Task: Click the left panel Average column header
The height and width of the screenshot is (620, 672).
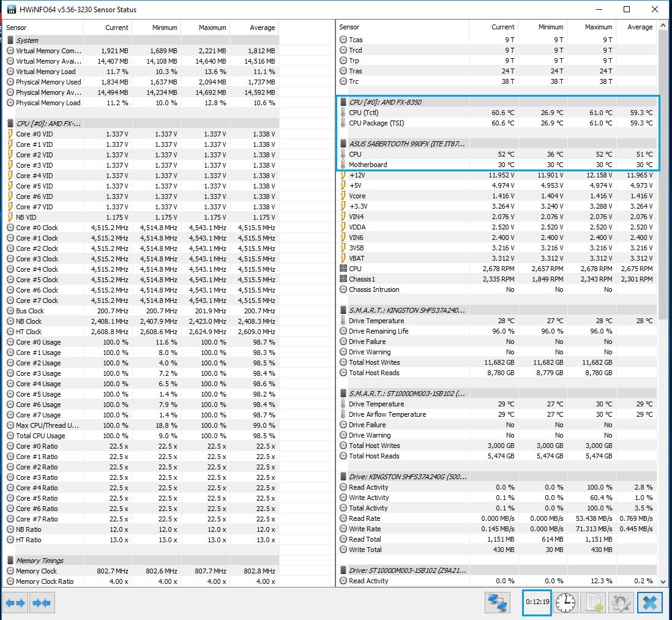Action: click(x=255, y=28)
